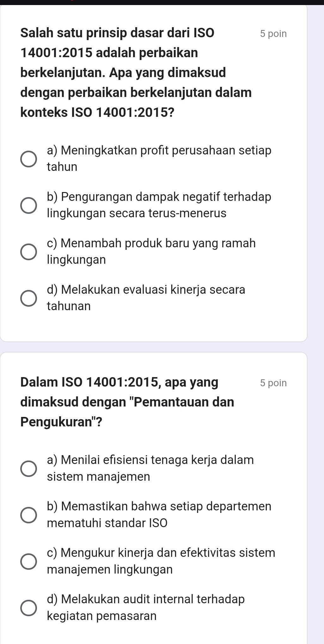Viewport: 324px width, 644px height.
Task: Click the 'Pemantauan dan Pengukuran' question title
Action: 127,401
